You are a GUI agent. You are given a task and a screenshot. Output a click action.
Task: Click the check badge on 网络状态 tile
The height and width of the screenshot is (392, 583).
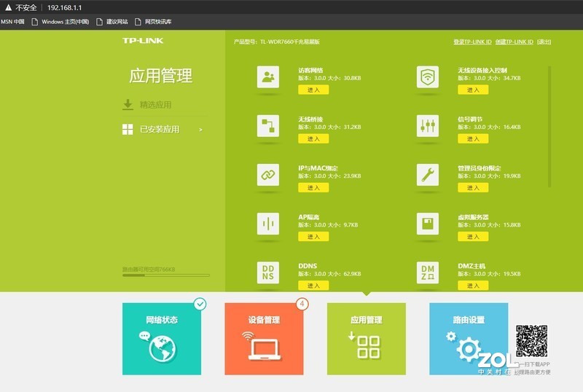(200, 304)
